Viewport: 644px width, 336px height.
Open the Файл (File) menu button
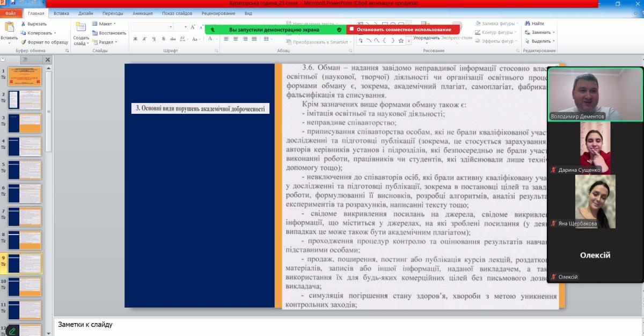pos(11,13)
